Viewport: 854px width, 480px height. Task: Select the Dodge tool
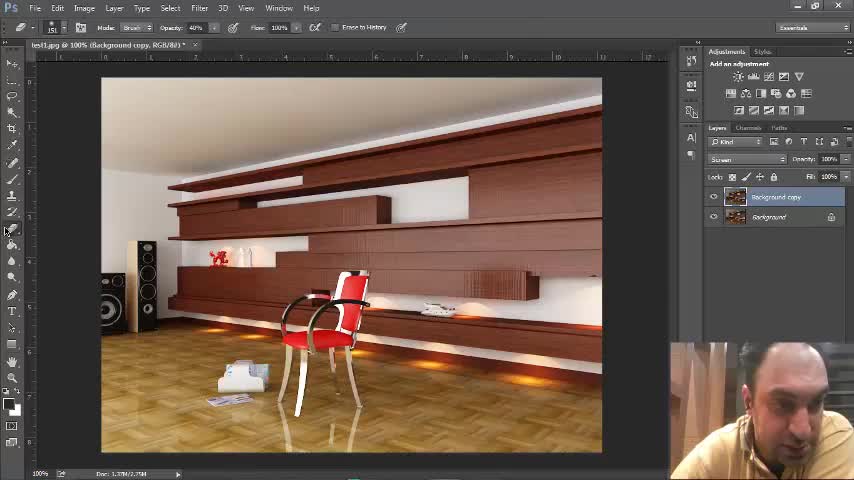[x=11, y=277]
